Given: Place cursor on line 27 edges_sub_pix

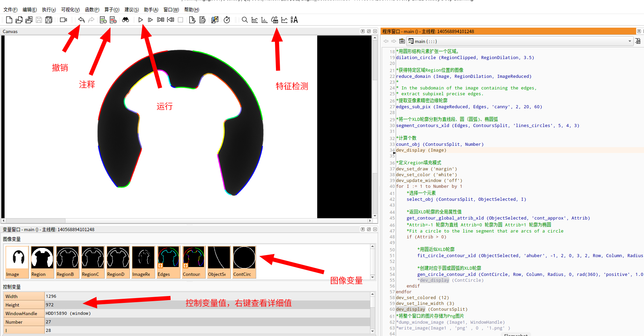Looking at the screenshot, I should 469,107.
